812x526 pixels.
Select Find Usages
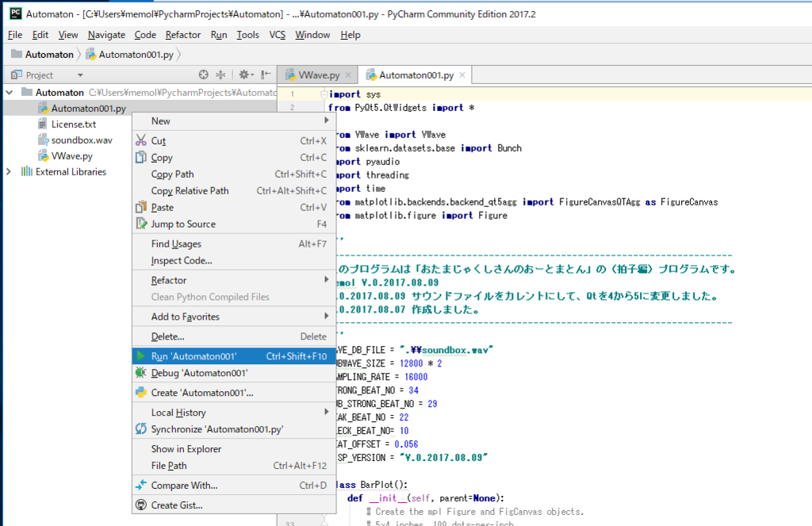(x=234, y=244)
